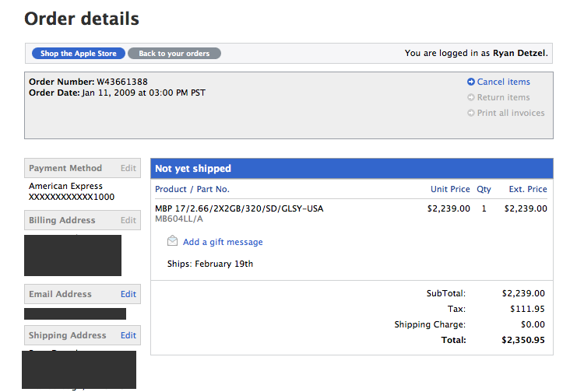Image resolution: width=577 pixels, height=392 pixels.
Task: Click the Not yet shipped header bar
Action: pyautogui.click(x=352, y=169)
